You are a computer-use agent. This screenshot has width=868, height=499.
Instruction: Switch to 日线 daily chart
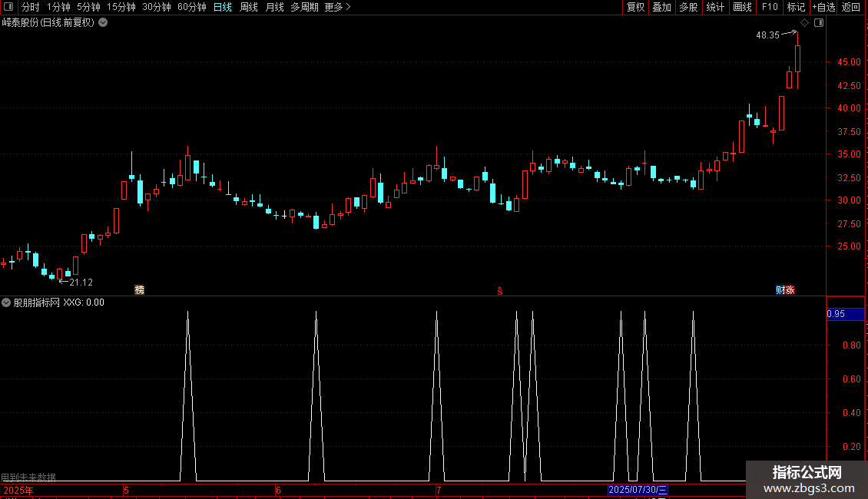pyautogui.click(x=223, y=7)
